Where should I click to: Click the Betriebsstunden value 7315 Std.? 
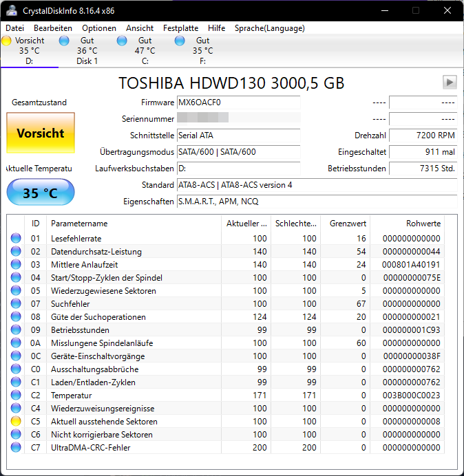[x=423, y=169]
